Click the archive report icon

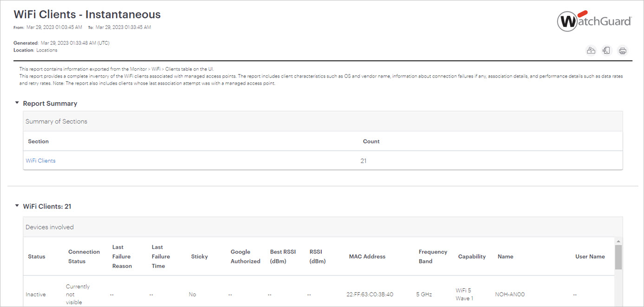point(591,51)
